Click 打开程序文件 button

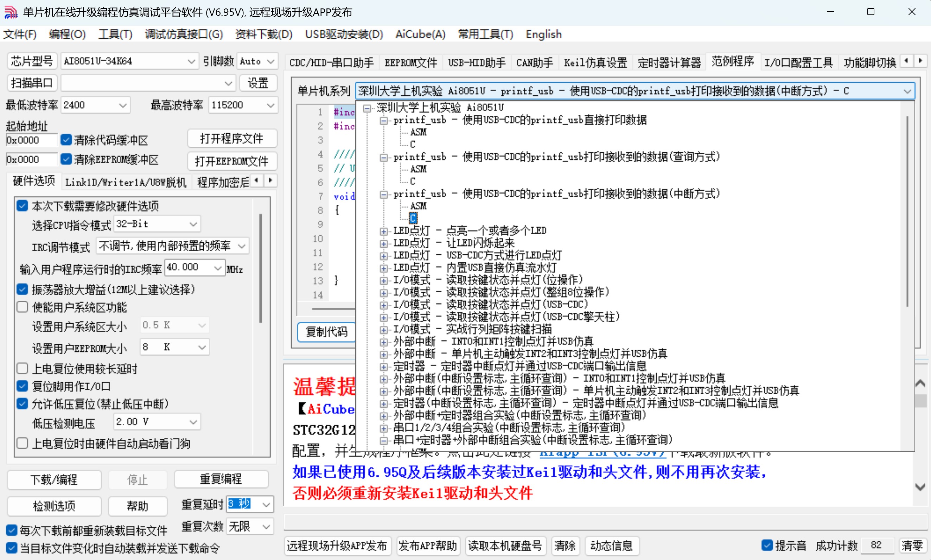click(232, 138)
